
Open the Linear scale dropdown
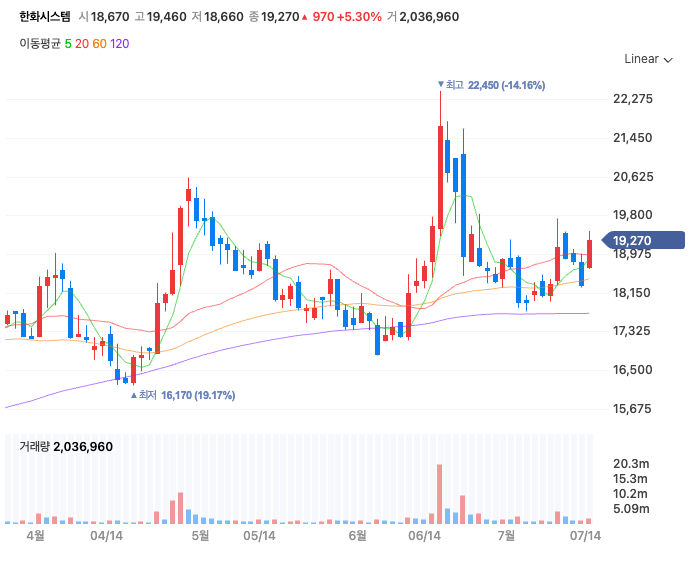648,59
